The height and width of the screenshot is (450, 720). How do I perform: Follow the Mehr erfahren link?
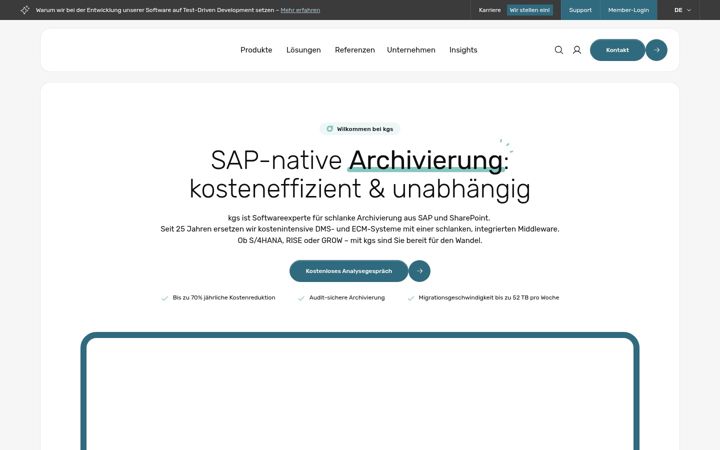point(300,10)
